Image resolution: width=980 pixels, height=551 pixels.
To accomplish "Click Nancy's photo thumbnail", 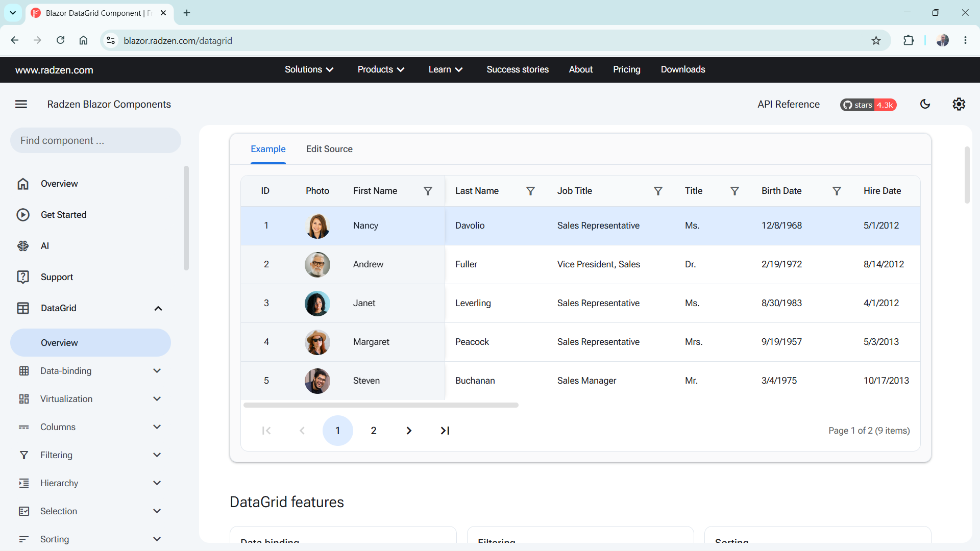I will click(x=317, y=226).
